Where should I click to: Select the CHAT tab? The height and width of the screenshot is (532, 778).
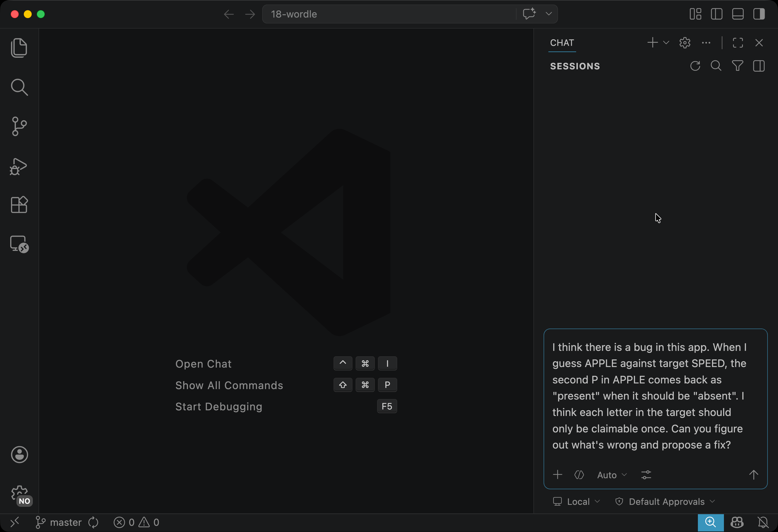pyautogui.click(x=562, y=43)
